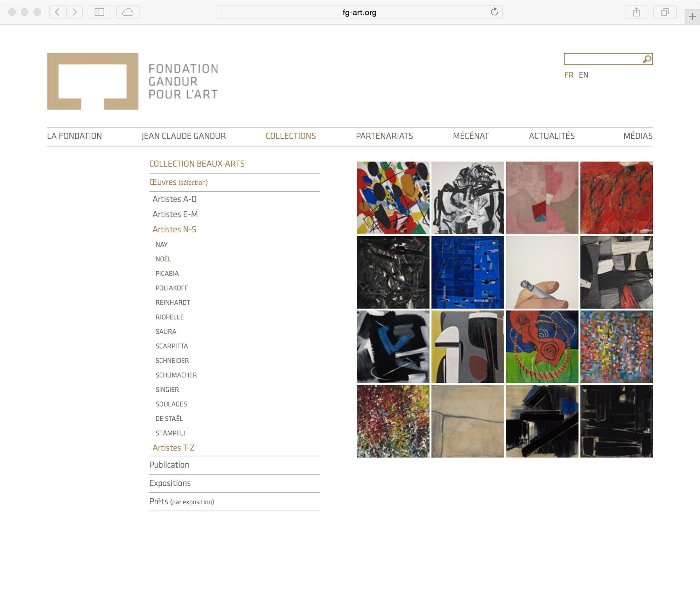Expand the Artistes E-M list

coord(175,214)
